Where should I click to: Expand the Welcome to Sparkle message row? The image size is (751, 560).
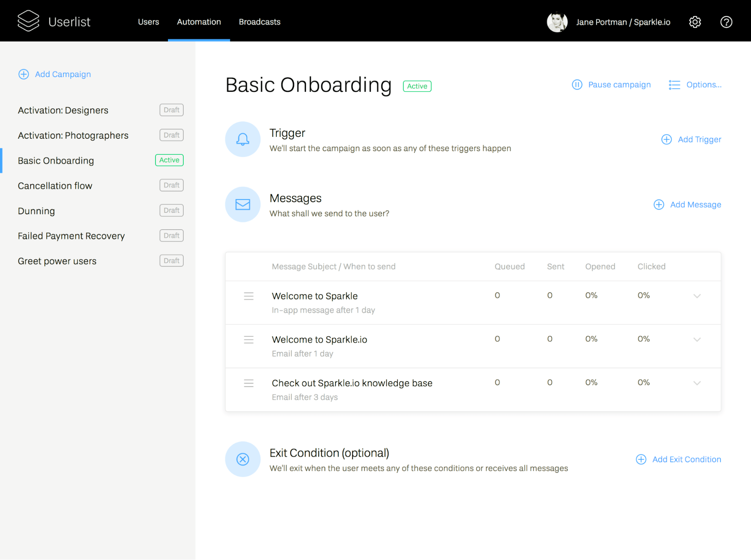[697, 296]
